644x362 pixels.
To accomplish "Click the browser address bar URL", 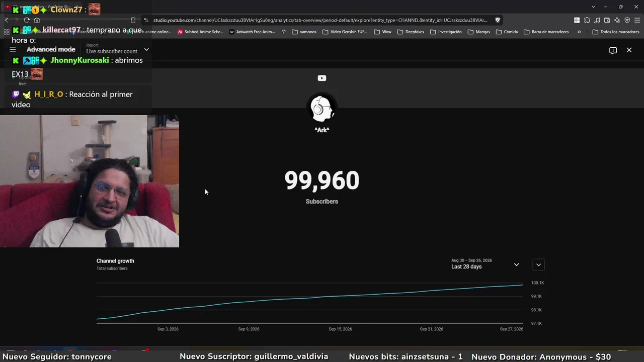I will 320,20.
